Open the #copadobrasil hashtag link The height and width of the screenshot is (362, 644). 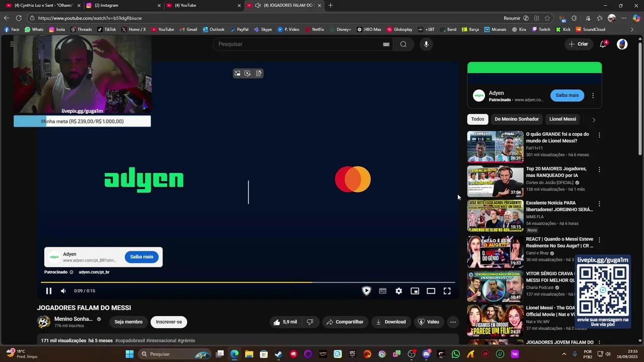click(x=130, y=340)
